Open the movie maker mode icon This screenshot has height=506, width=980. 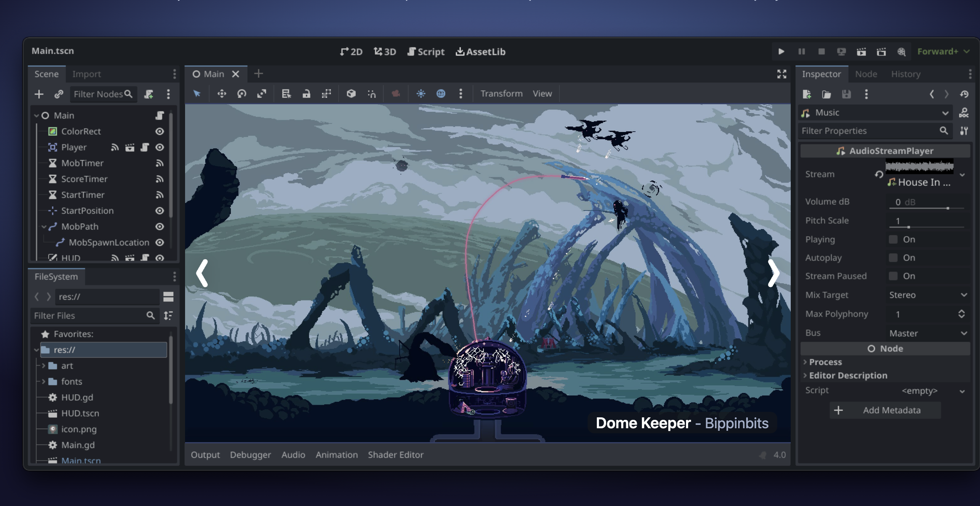coord(901,51)
